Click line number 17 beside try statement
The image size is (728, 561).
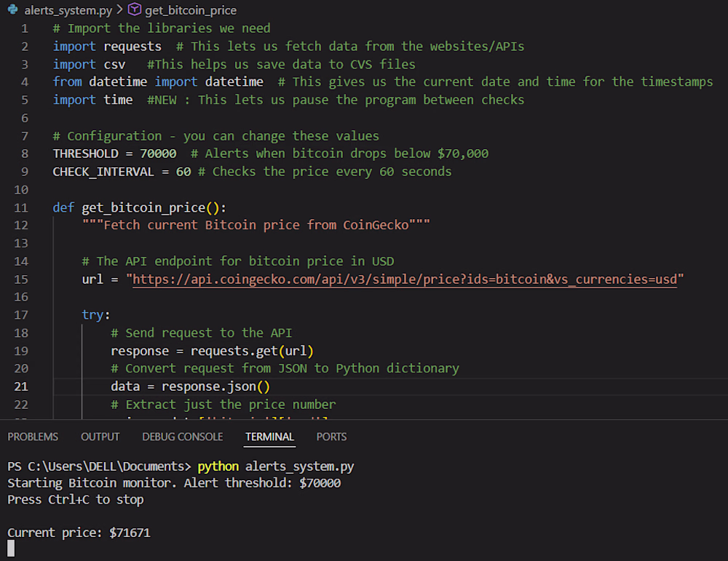(21, 315)
